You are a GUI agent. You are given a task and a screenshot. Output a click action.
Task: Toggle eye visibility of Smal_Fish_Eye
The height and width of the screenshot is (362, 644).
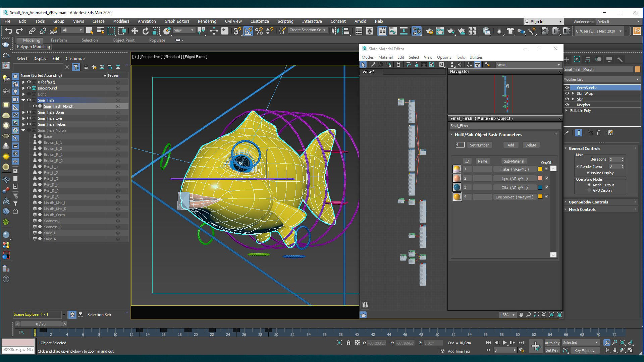pyautogui.click(x=29, y=118)
